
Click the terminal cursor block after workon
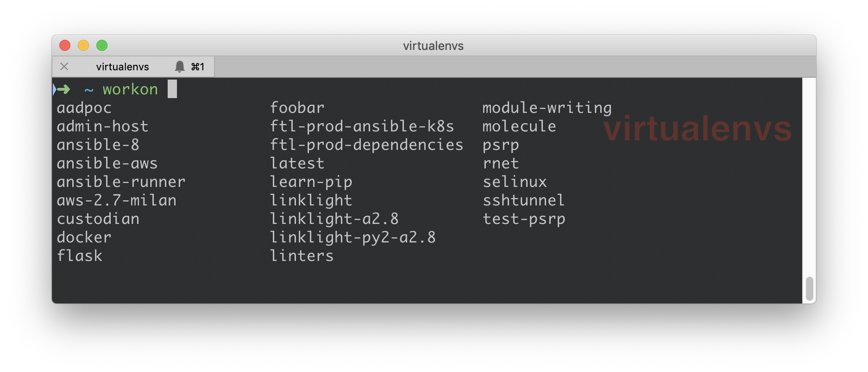(173, 88)
